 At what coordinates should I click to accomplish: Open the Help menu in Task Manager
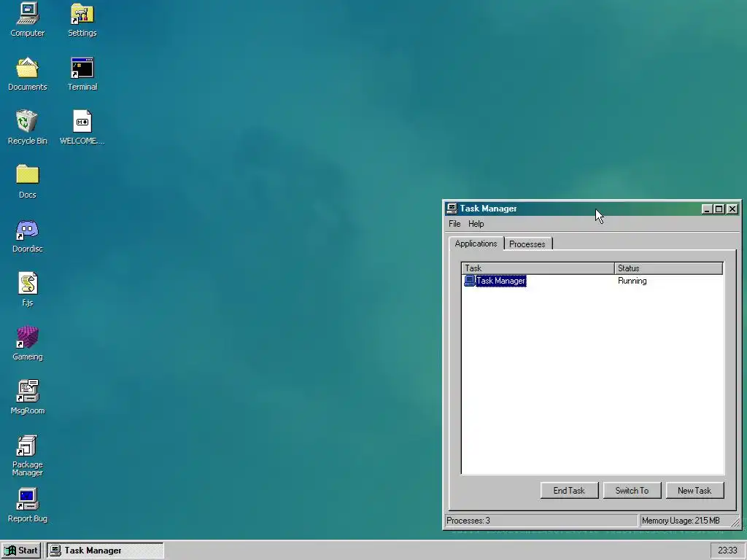(x=476, y=224)
